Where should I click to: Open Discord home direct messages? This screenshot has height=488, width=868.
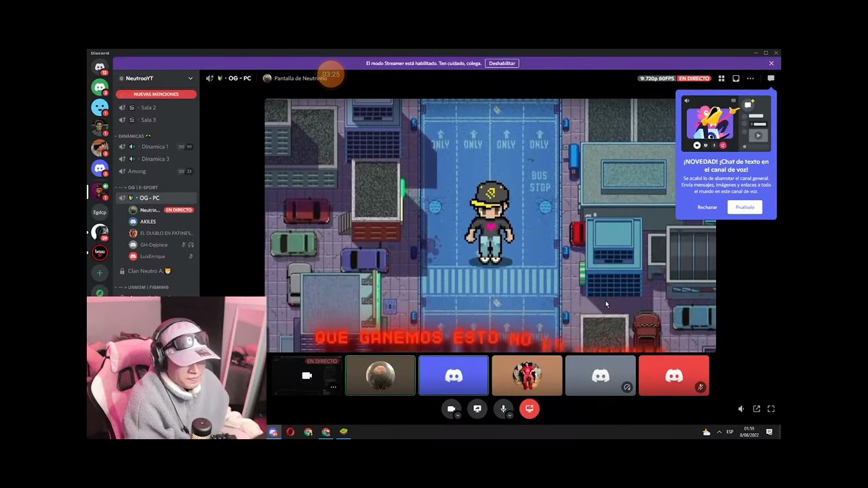[100, 67]
